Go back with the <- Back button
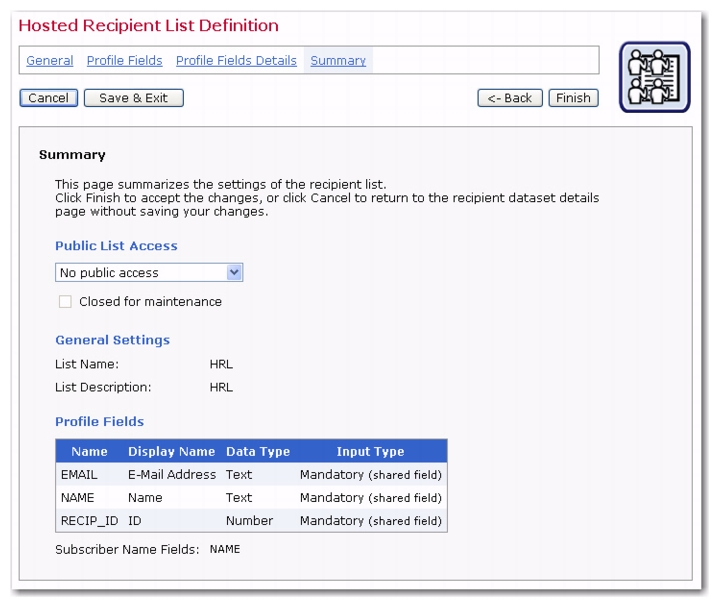The width and height of the screenshot is (719, 616). (x=510, y=98)
